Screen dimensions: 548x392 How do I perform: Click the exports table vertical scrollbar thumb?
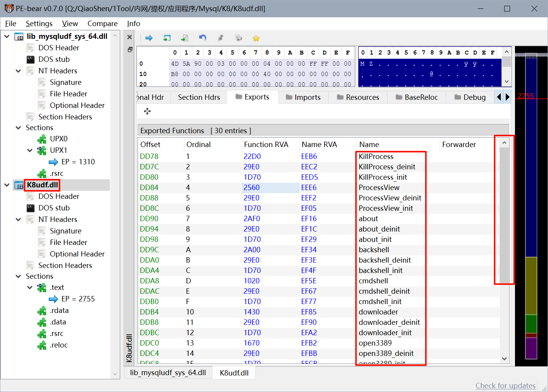[x=504, y=215]
